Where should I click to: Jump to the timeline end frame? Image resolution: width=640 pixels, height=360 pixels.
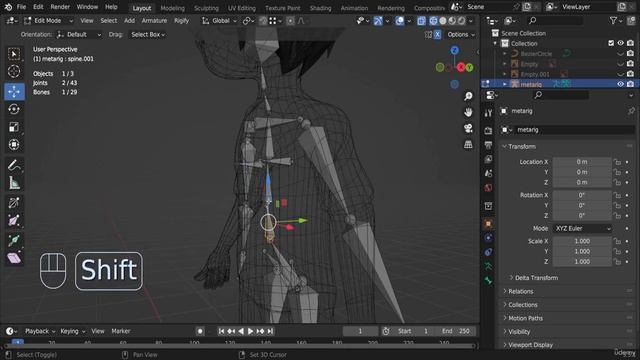click(x=270, y=331)
